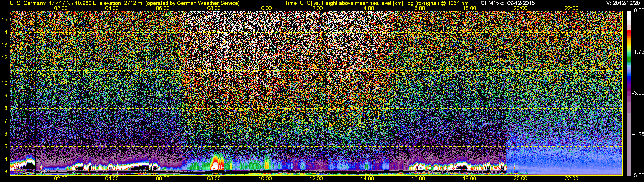Click the top axis time label 04:00

[x=112, y=8]
